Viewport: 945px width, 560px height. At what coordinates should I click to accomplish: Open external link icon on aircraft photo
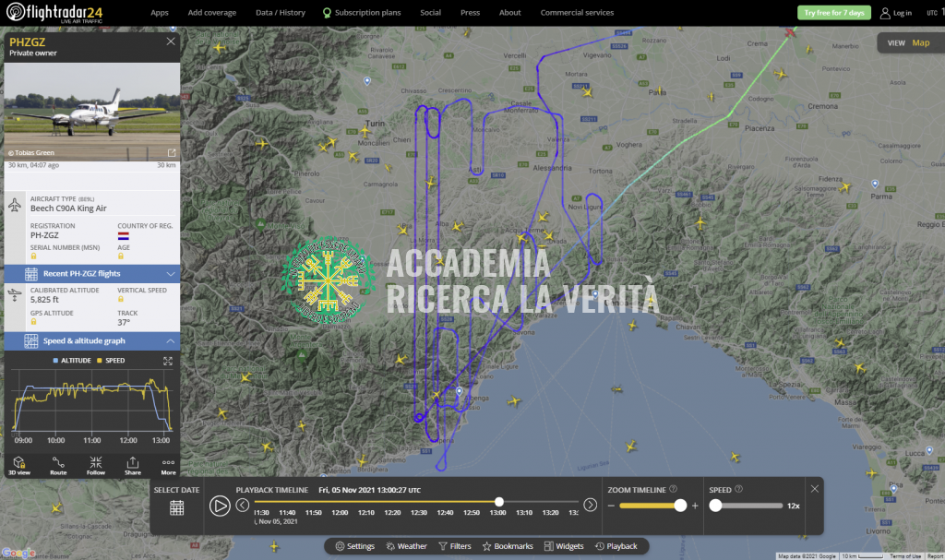[171, 152]
